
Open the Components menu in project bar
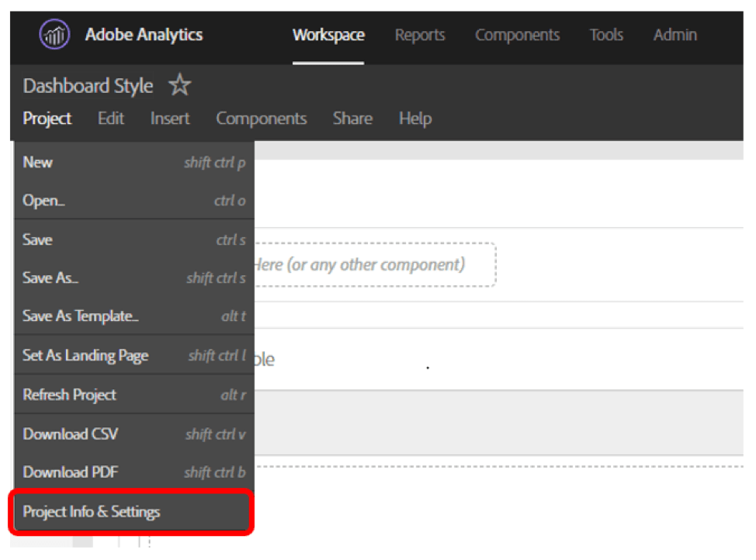[x=261, y=119]
